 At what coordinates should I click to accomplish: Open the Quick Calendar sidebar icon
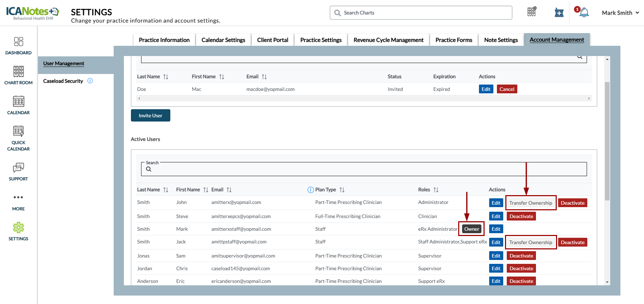[x=18, y=131]
